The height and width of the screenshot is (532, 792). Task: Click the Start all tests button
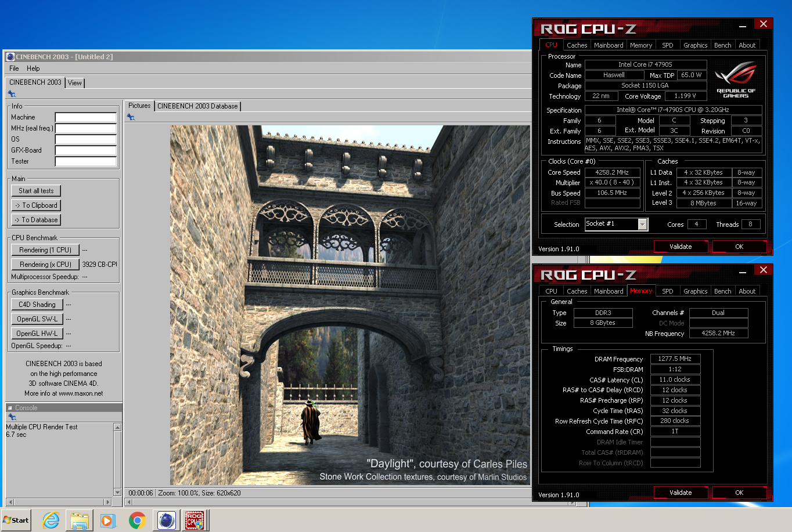point(36,191)
